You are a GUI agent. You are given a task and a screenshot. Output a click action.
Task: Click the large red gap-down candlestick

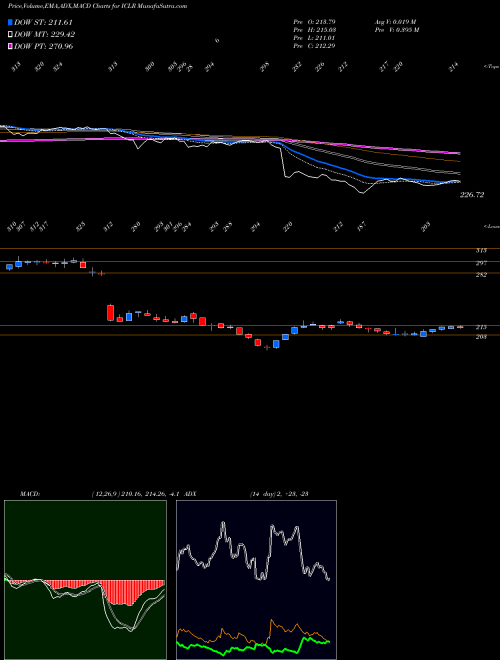110,313
